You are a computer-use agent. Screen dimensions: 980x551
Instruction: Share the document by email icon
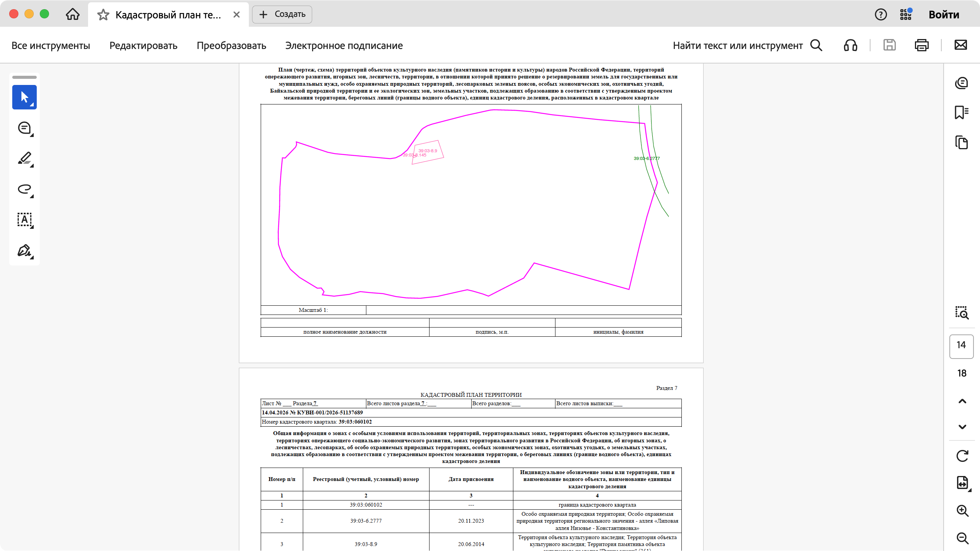pos(961,45)
